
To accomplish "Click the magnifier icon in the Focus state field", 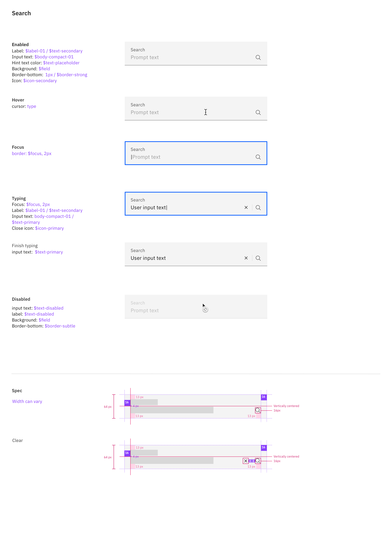I will point(258,157).
